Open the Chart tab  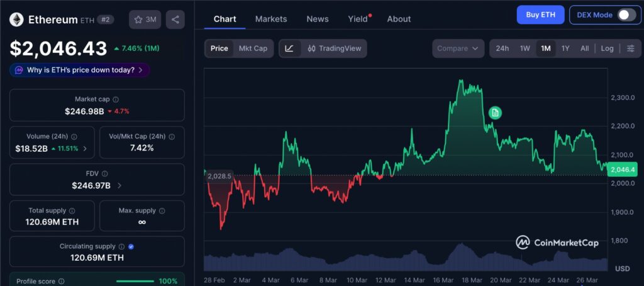click(225, 19)
